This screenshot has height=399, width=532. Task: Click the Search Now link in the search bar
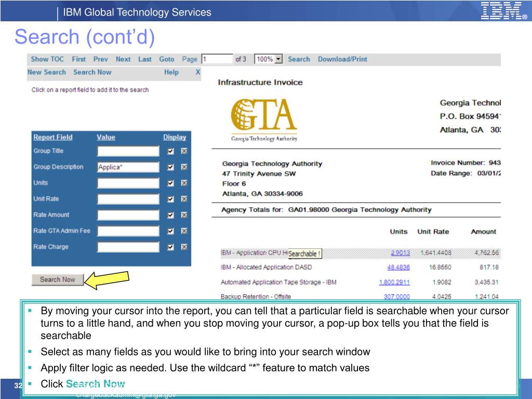pos(92,72)
